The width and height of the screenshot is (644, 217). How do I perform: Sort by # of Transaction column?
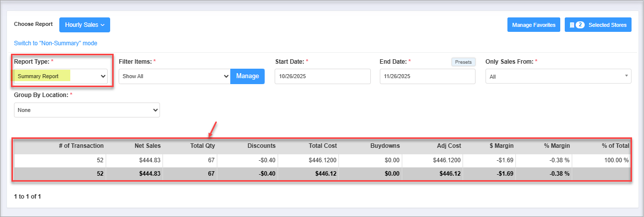pyautogui.click(x=81, y=146)
